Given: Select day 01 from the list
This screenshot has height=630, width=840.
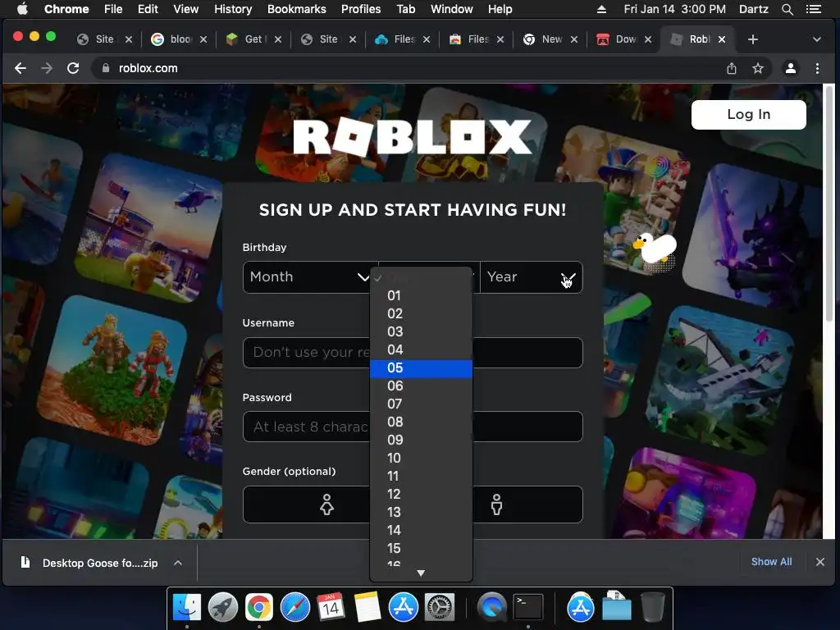Looking at the screenshot, I should click(421, 295).
